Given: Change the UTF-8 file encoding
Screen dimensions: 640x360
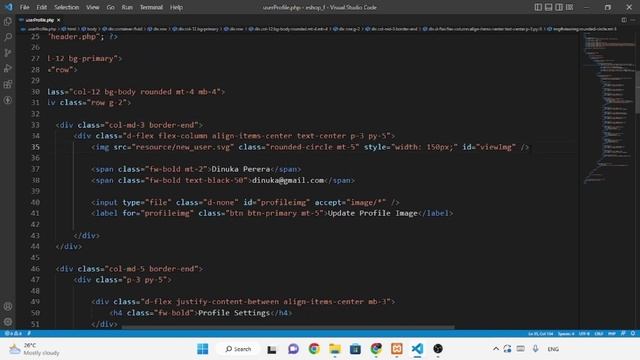Looking at the screenshot, I should click(584, 333).
